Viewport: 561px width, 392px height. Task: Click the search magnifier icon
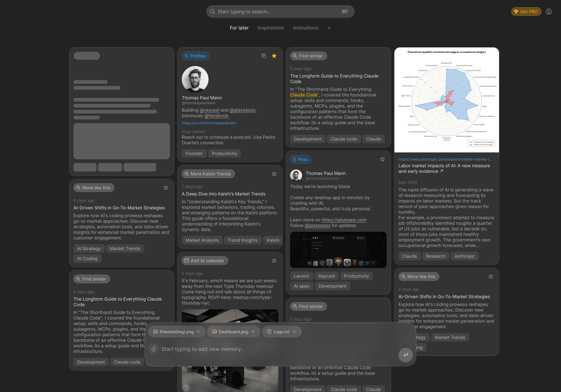(x=212, y=11)
